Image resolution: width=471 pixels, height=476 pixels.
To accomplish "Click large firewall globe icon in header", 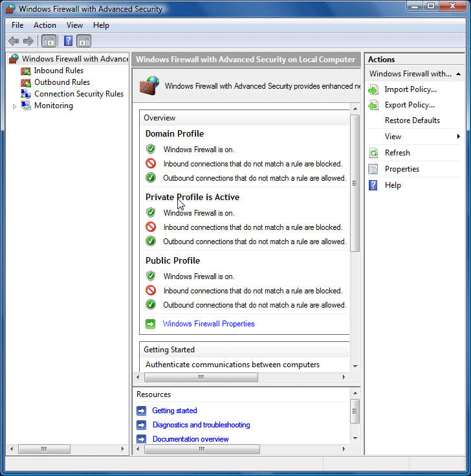I will (x=149, y=85).
